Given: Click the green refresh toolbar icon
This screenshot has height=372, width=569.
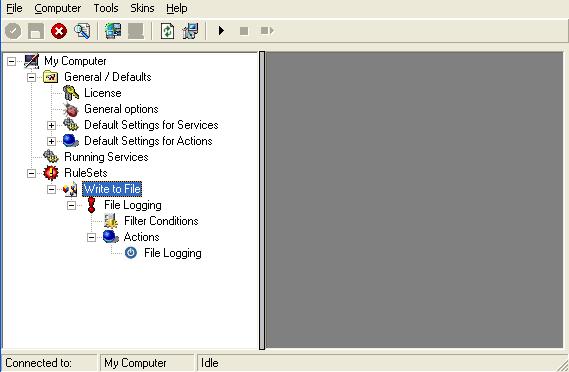Looking at the screenshot, I should 167,31.
